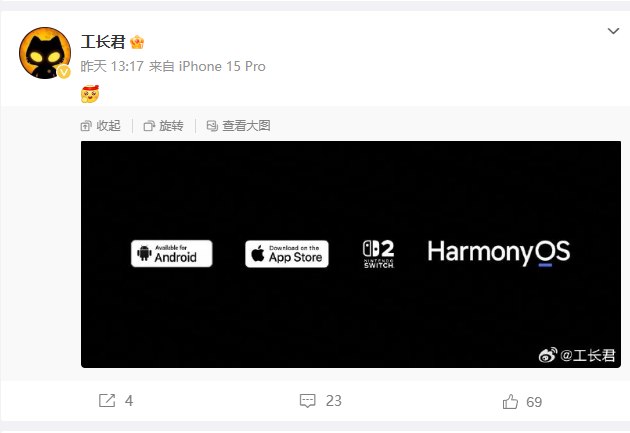This screenshot has width=630, height=433.
Task: Click the Nintendo Switch 2 logo
Action: 378,254
